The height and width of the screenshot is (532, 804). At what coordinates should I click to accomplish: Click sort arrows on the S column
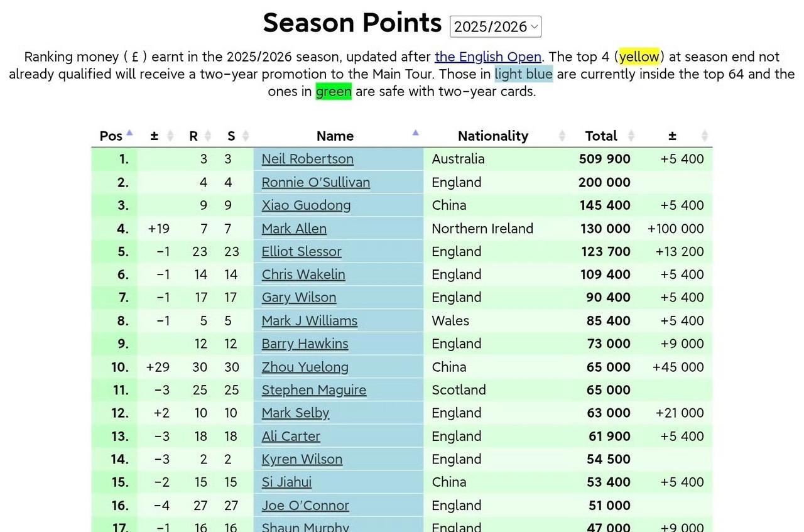point(246,136)
